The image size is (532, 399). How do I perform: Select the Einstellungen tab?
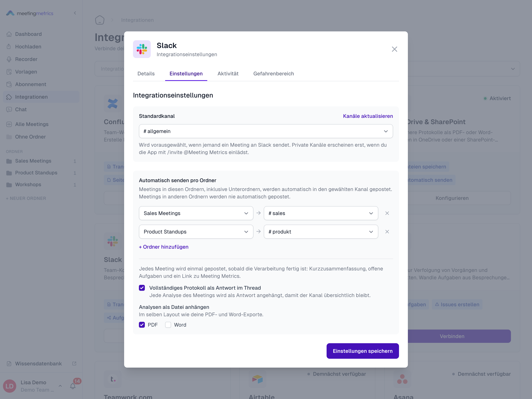(x=186, y=74)
